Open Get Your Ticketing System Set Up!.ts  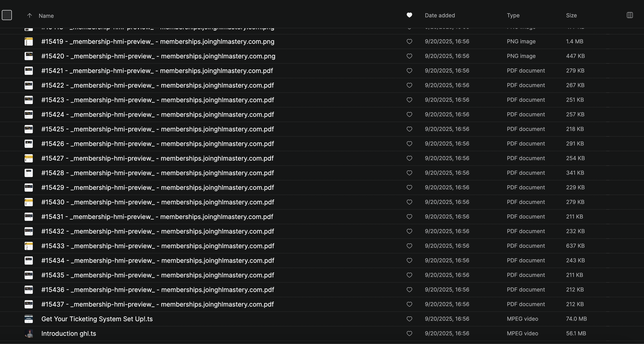tap(97, 319)
